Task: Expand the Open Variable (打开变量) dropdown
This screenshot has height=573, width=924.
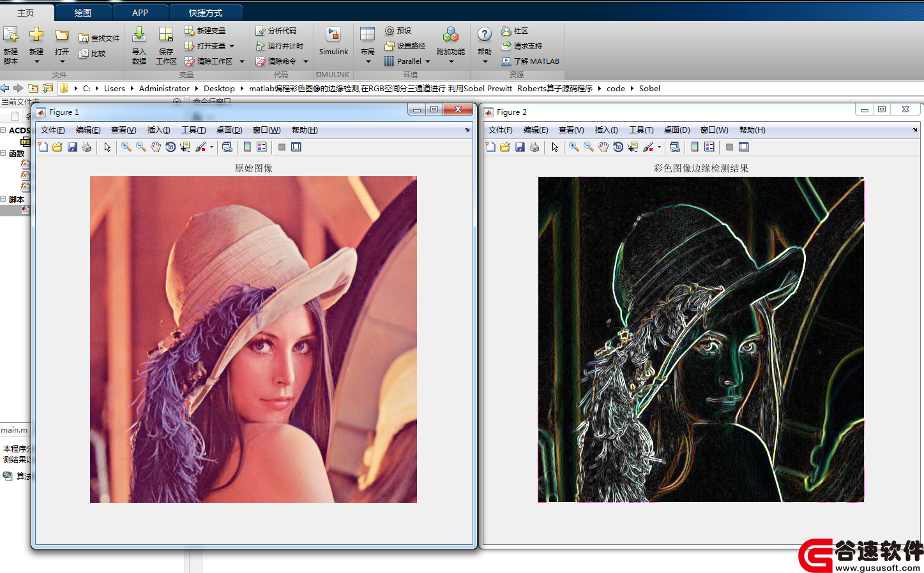Action: pos(232,46)
